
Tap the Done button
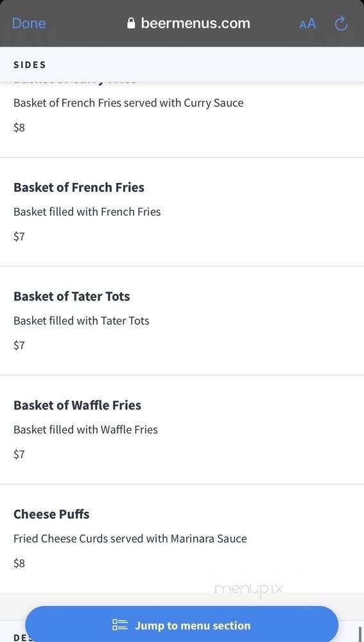pyautogui.click(x=29, y=23)
